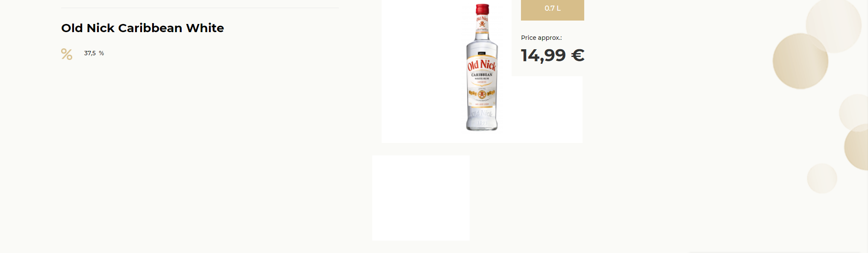Click the embossed Old Nick glass base
The width and height of the screenshot is (868, 253).
pyautogui.click(x=482, y=118)
